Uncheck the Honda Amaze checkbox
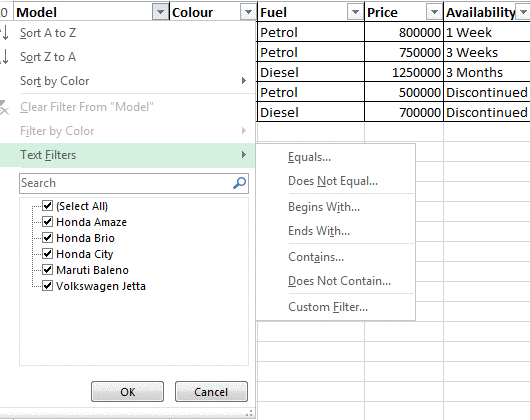Screen dimensions: 530x420 point(47,222)
